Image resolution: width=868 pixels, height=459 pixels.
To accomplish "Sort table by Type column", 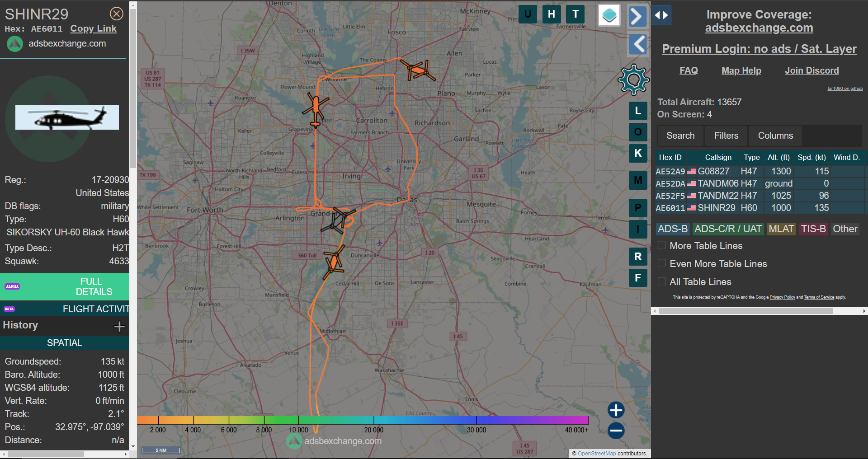I will (751, 157).
